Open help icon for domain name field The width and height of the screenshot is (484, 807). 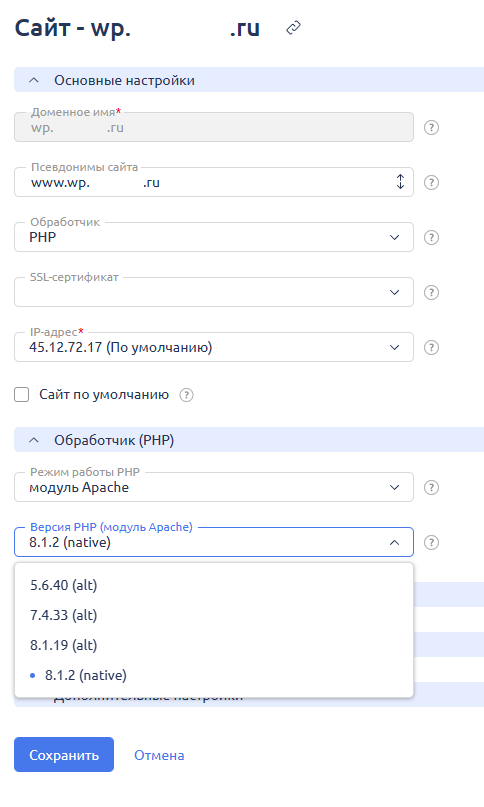(x=431, y=127)
